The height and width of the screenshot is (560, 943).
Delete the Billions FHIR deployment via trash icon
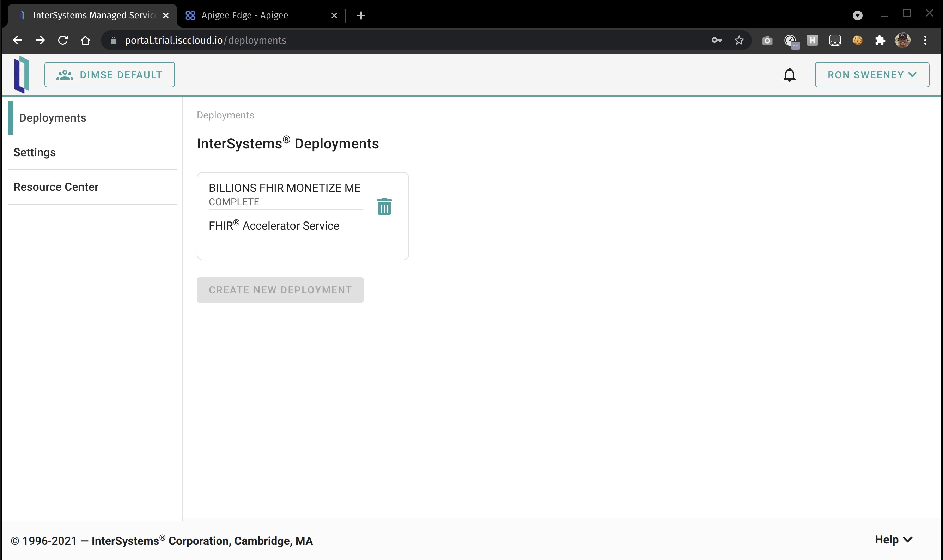click(x=384, y=207)
